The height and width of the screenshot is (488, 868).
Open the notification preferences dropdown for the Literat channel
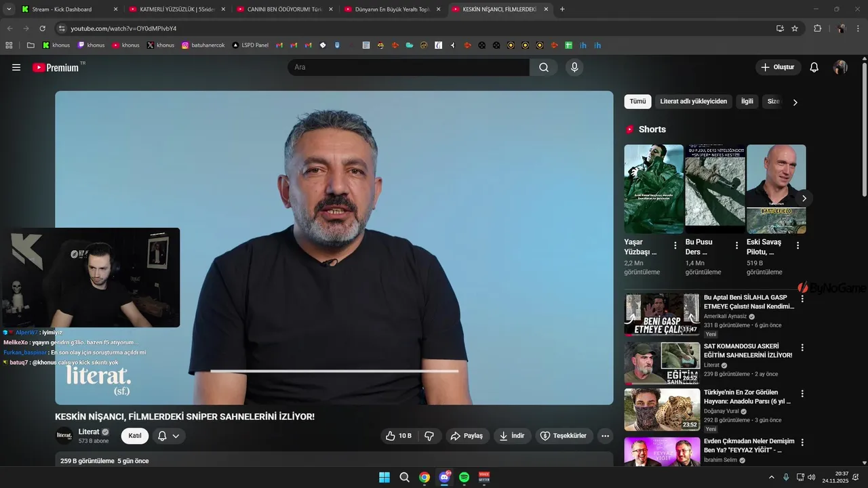tap(169, 436)
